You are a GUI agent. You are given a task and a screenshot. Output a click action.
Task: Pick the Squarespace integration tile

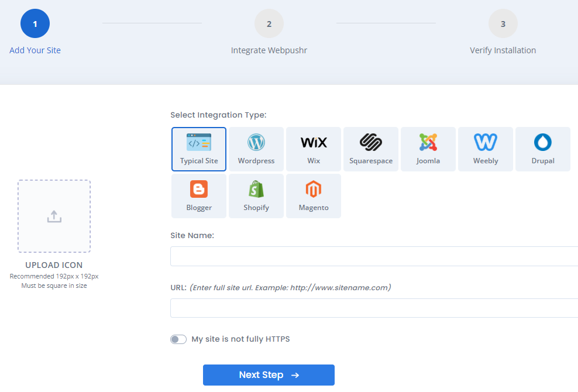(x=371, y=149)
